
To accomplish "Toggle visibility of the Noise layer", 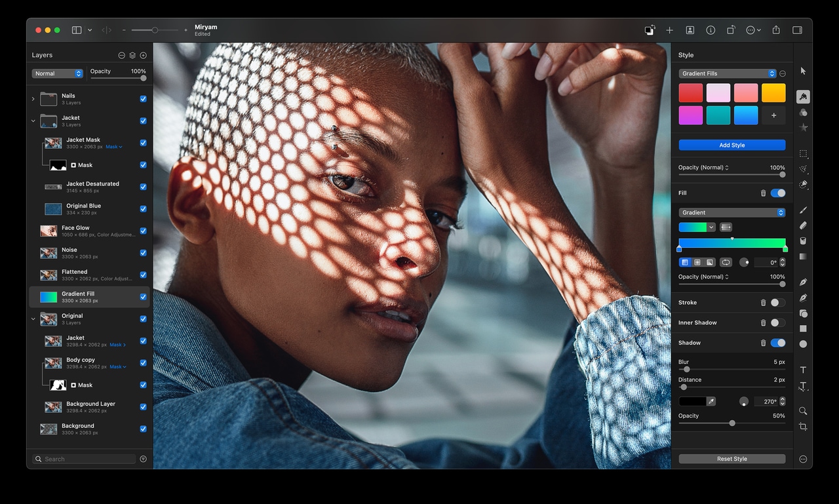I will [x=143, y=252].
